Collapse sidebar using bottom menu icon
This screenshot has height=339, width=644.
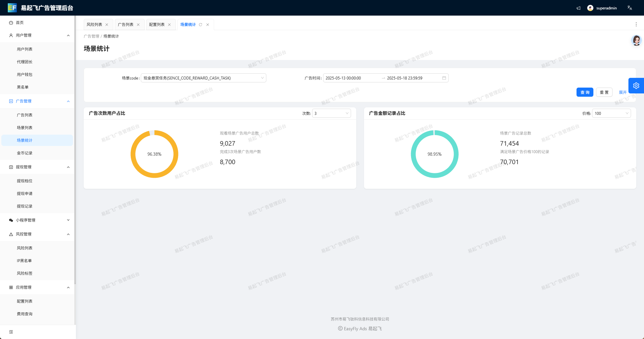tap(11, 332)
